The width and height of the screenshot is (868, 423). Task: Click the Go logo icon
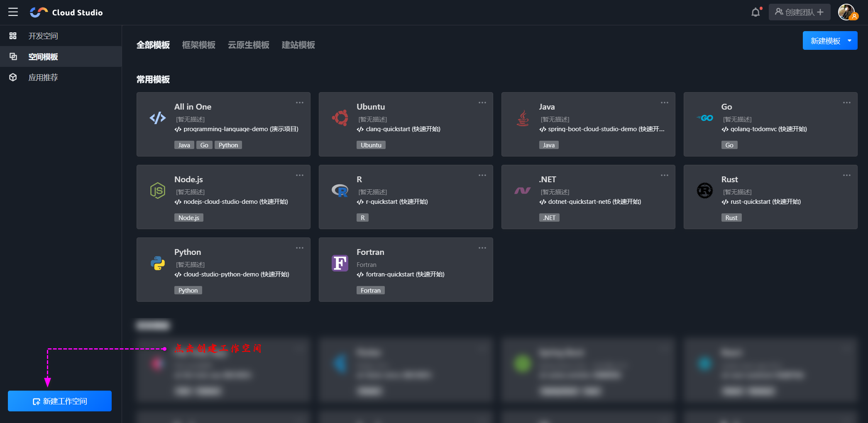[x=705, y=118]
